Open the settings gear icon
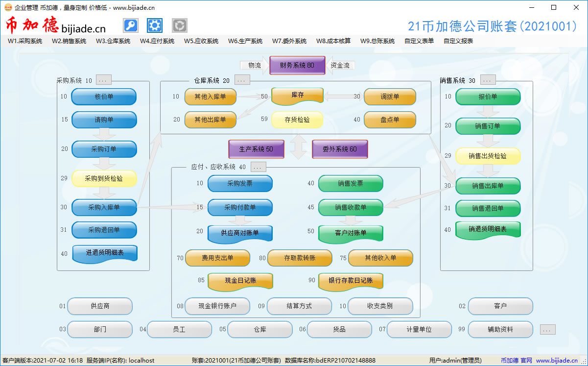The width and height of the screenshot is (588, 366). tap(155, 25)
